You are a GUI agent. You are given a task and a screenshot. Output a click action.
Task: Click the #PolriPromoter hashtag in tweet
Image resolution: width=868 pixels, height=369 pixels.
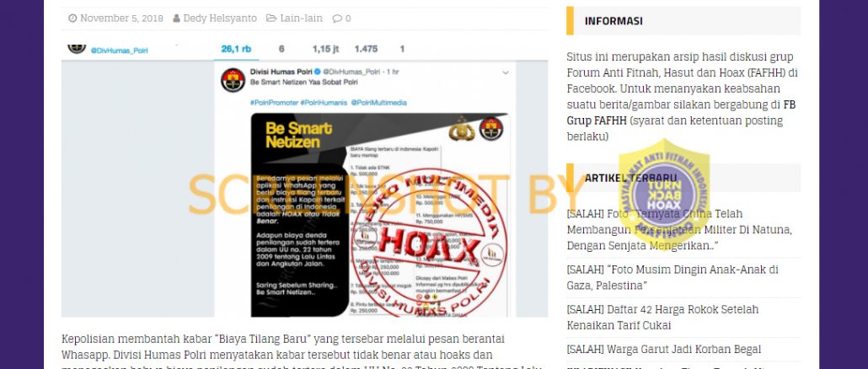[x=274, y=103]
